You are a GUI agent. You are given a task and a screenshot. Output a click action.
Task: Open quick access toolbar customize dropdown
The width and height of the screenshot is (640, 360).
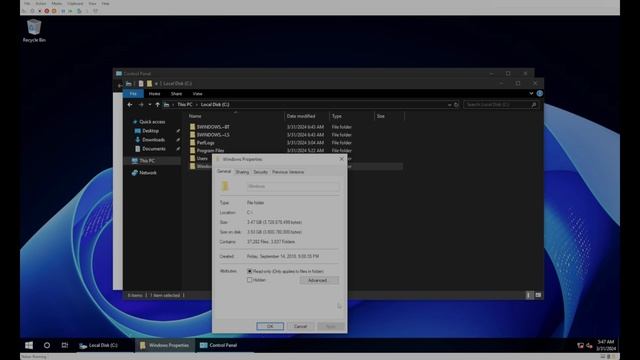tap(156, 84)
